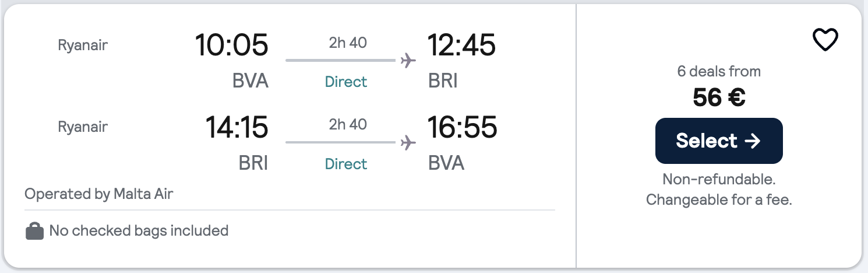The height and width of the screenshot is (273, 868).
Task: Click the BRI arrival airport code at 12:45
Action: point(443,81)
